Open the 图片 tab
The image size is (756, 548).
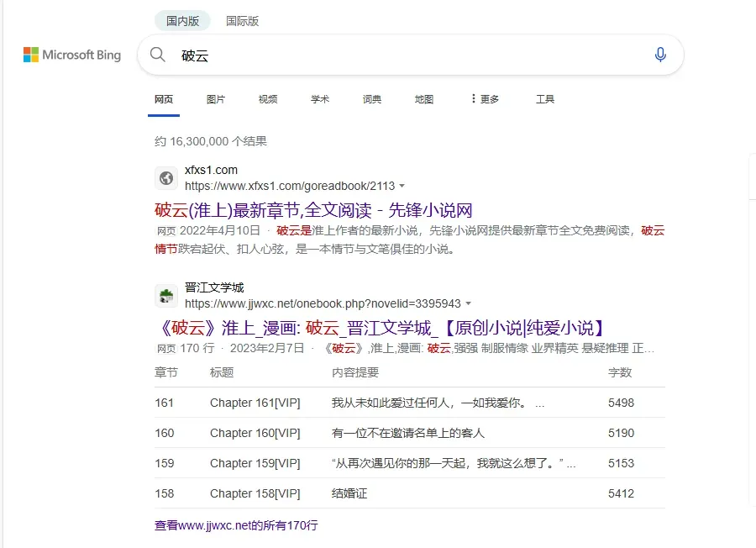(x=216, y=99)
